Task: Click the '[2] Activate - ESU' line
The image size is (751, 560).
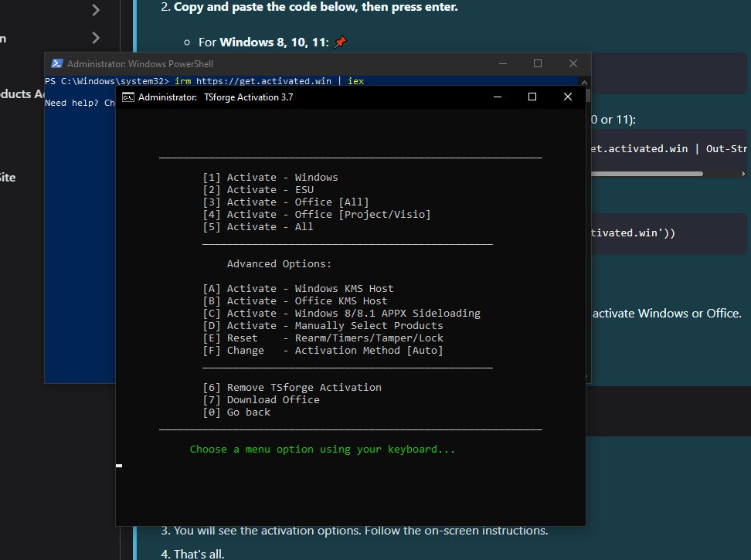Action: coord(258,190)
